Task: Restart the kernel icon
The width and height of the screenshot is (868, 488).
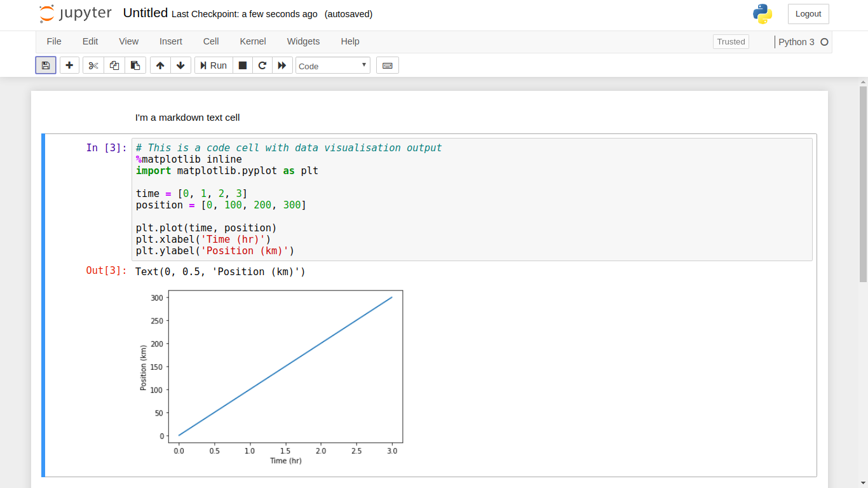Action: tap(262, 65)
